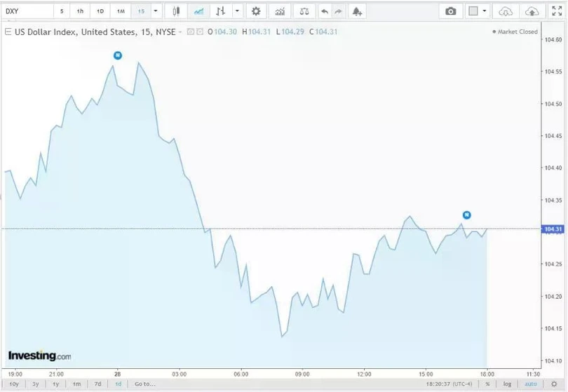
Task: Save chart layout with cloud upload icon
Action: click(x=532, y=11)
